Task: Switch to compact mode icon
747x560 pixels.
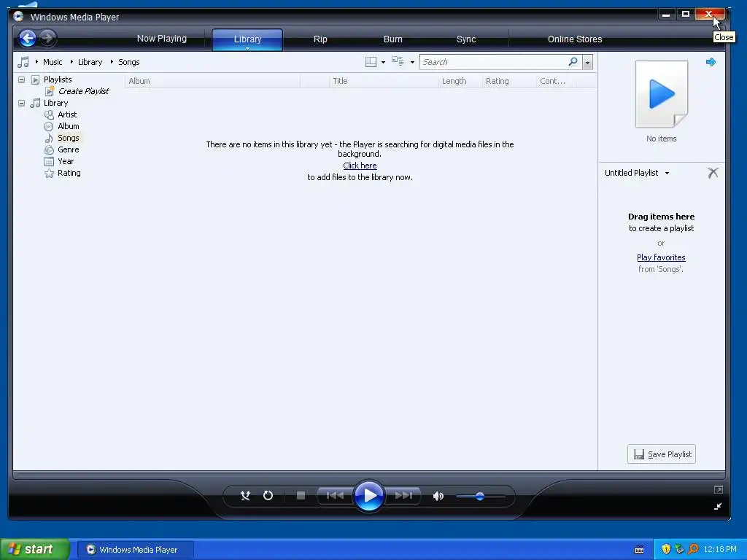Action: click(718, 506)
